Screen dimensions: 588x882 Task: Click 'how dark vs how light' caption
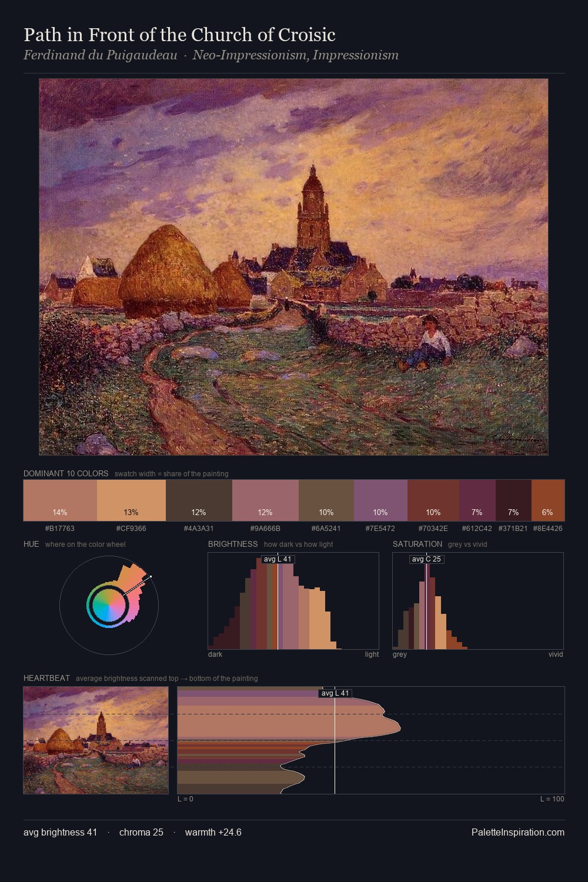[x=298, y=544]
